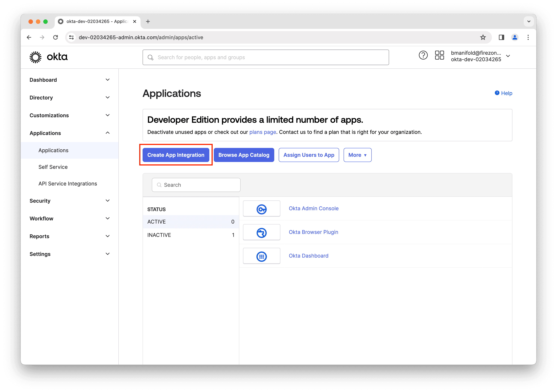This screenshot has width=557, height=392.
Task: Click the Create App Integration button
Action: tap(176, 155)
